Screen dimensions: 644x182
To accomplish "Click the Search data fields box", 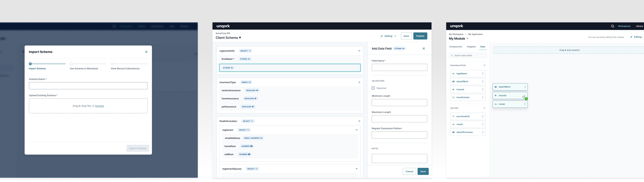I will pos(468,56).
